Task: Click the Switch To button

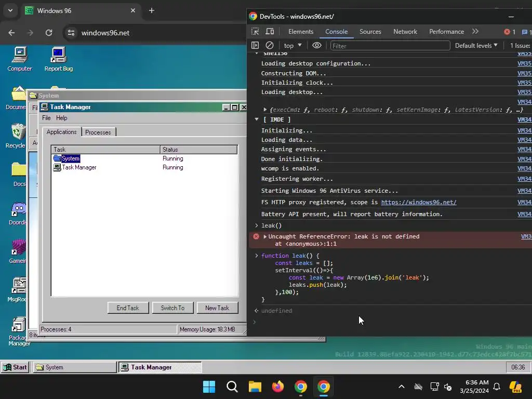Action: tap(172, 308)
